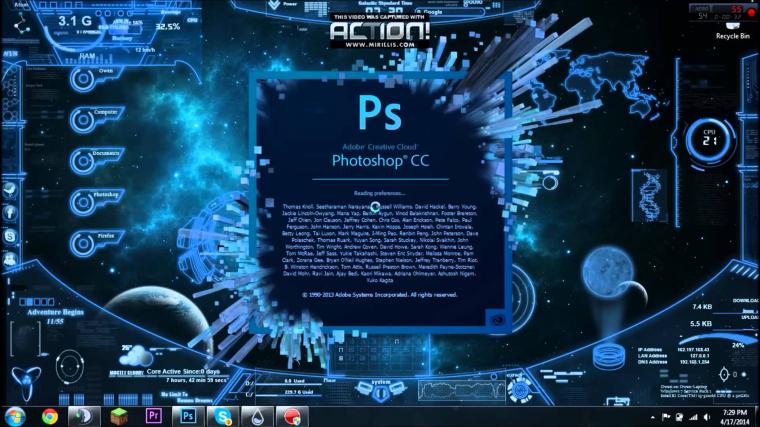
Task: Click the "Reading preferences..." status text
Action: pos(380,193)
